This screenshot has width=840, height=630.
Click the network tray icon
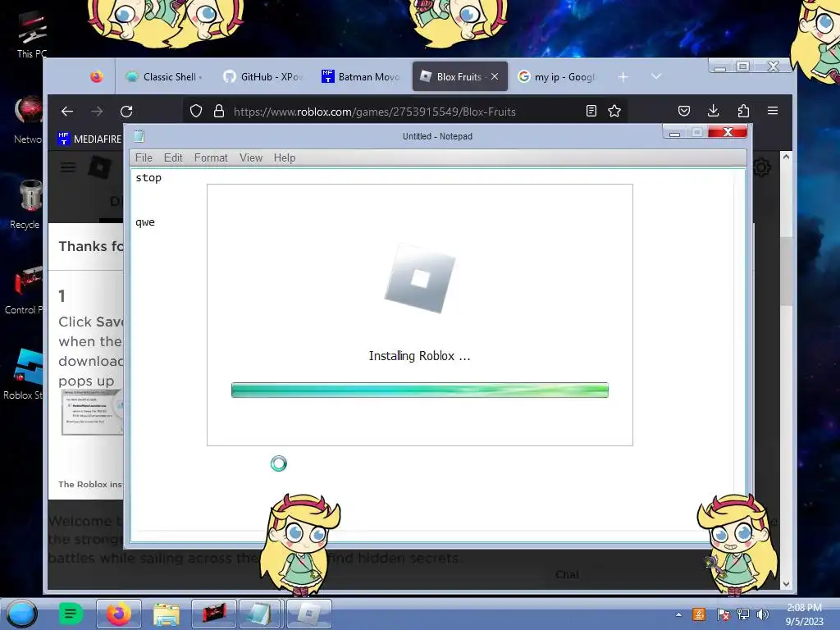(743, 614)
